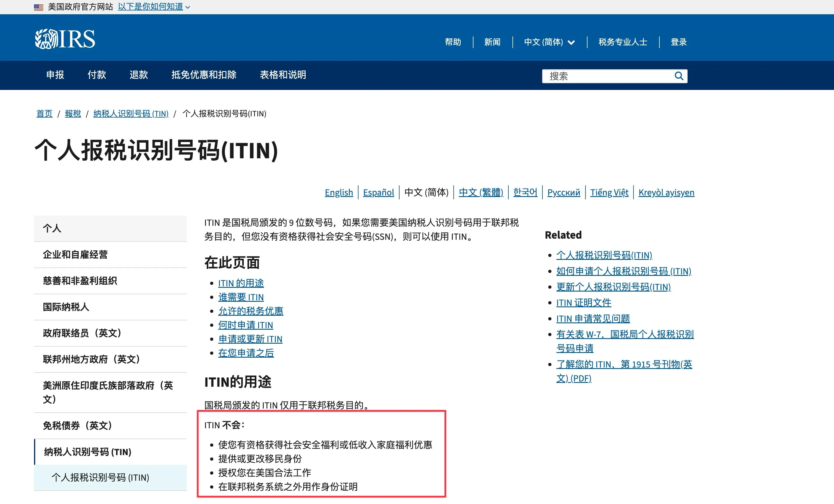Select 慈善和非盈利组织 in sidebar
834x504 pixels.
[x=110, y=281]
